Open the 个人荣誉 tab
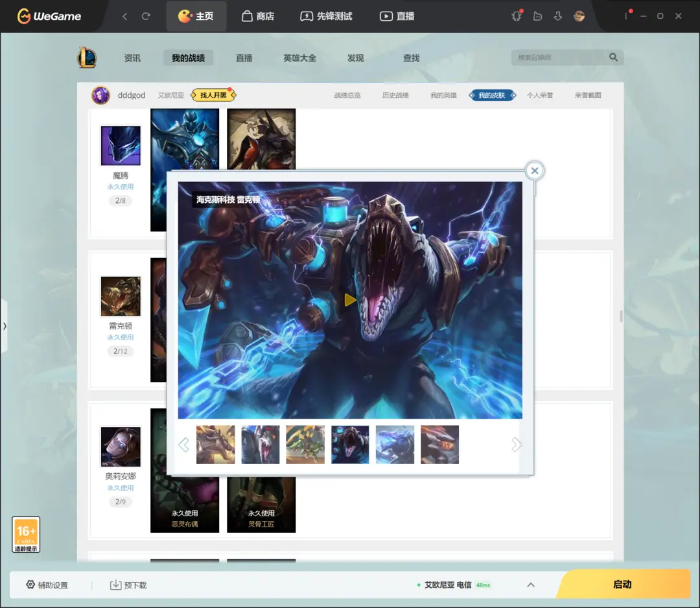 tap(540, 95)
